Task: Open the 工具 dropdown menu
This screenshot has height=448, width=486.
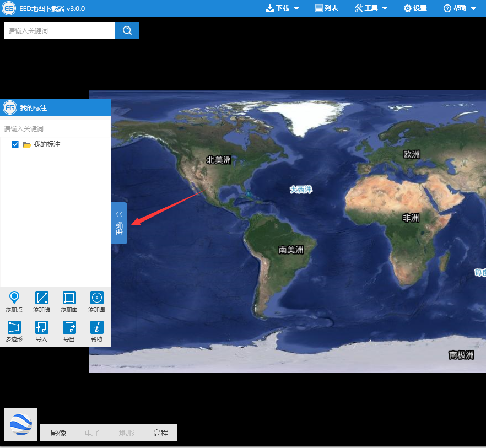Action: coord(371,8)
